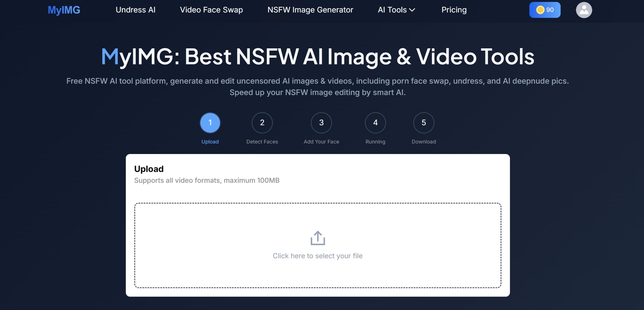Screen dimensions: 644x310
Task: Click the step 2 circle icon
Action: (262, 123)
